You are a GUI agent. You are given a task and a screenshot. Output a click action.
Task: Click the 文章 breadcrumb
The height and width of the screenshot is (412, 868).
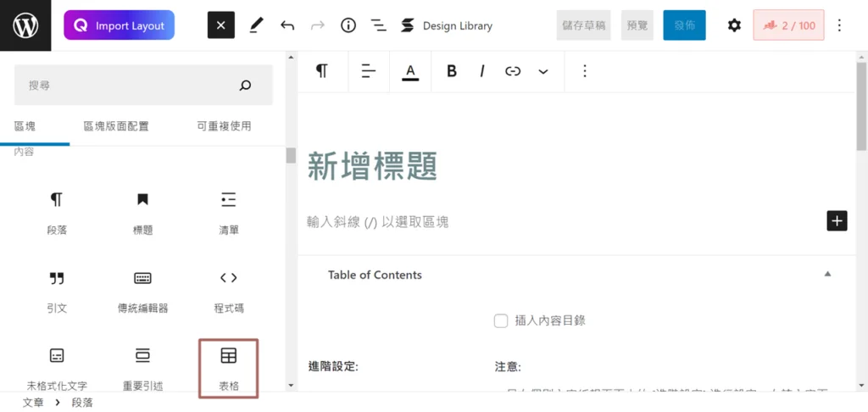(33, 403)
